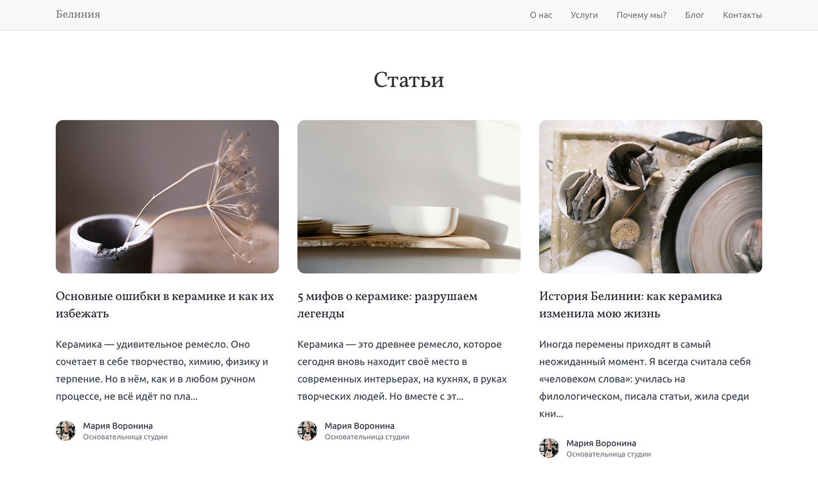The image size is (818, 504).
Task: Open Почему мы? navigation link
Action: [x=641, y=15]
